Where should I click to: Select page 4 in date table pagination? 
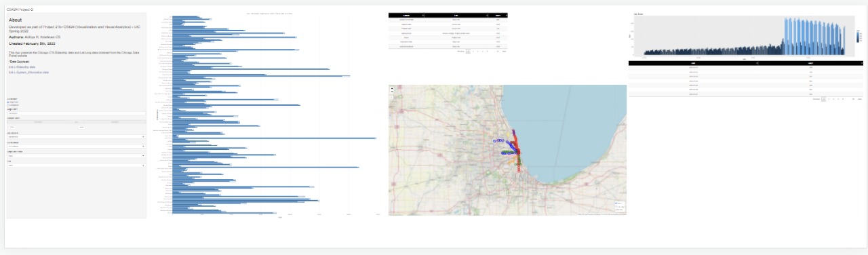(x=838, y=99)
